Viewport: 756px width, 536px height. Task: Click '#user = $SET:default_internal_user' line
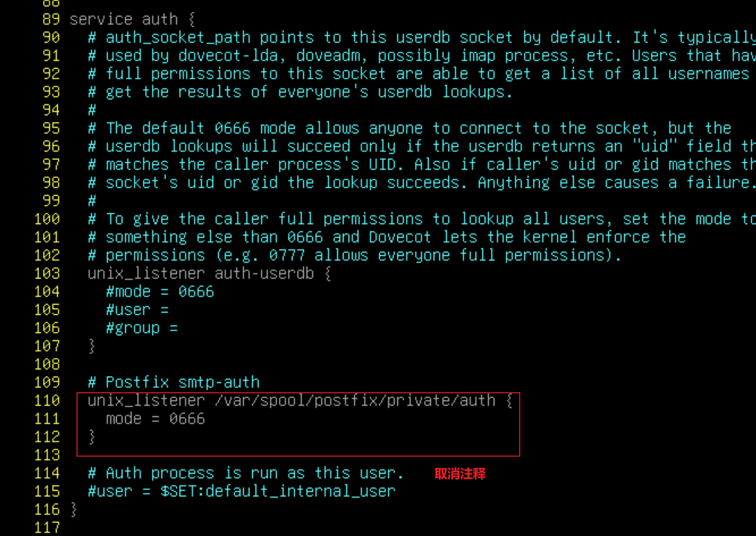click(241, 492)
